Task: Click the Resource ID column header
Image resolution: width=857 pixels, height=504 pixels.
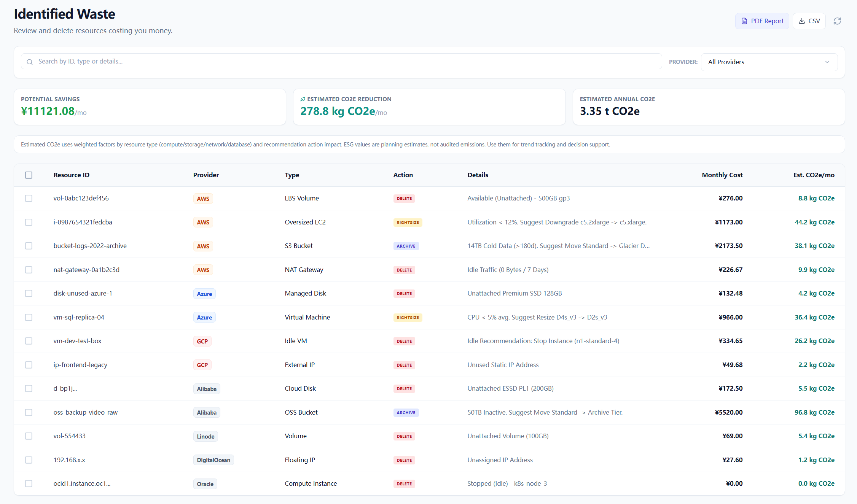Action: (72, 175)
